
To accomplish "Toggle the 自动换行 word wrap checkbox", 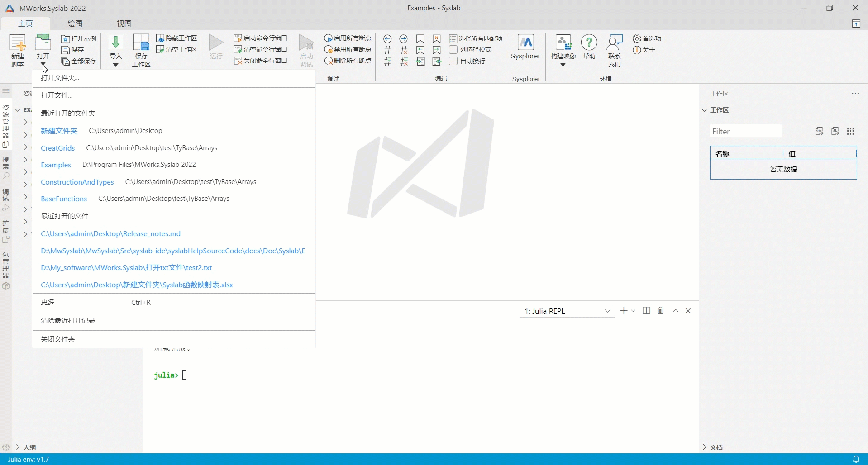I will [453, 61].
